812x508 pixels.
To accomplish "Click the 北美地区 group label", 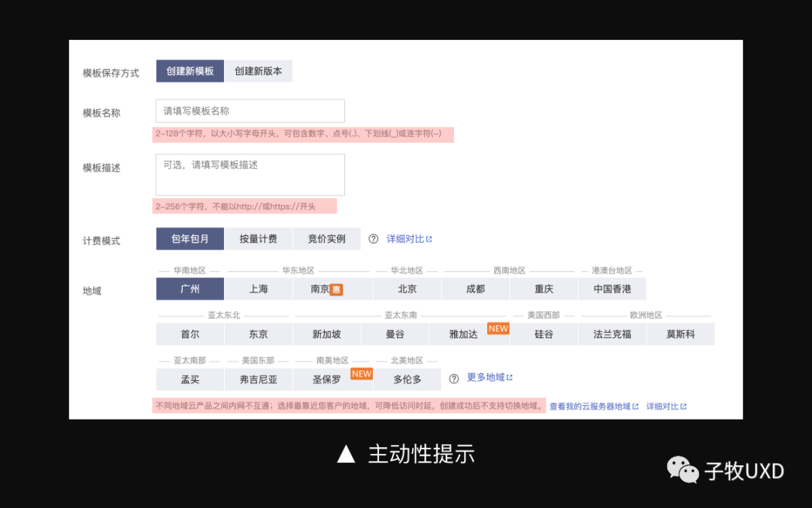I will [407, 360].
